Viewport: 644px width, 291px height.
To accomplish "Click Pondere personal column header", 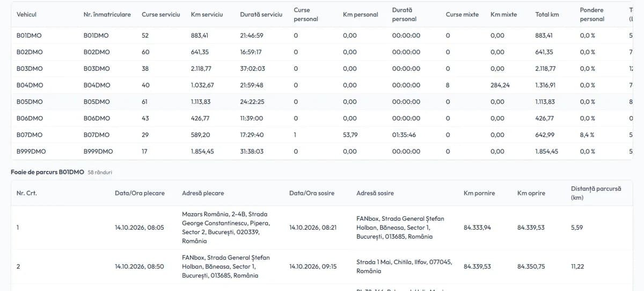I will coord(592,14).
